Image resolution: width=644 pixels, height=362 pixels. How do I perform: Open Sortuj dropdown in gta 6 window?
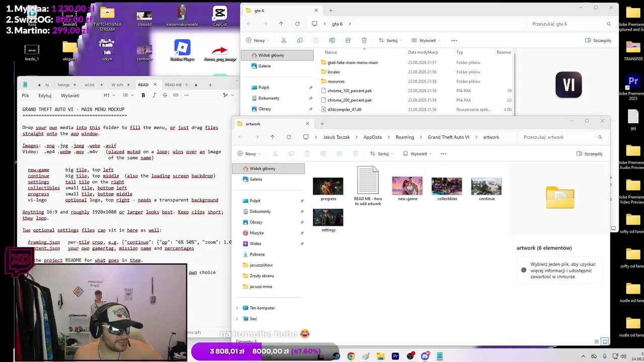(390, 40)
